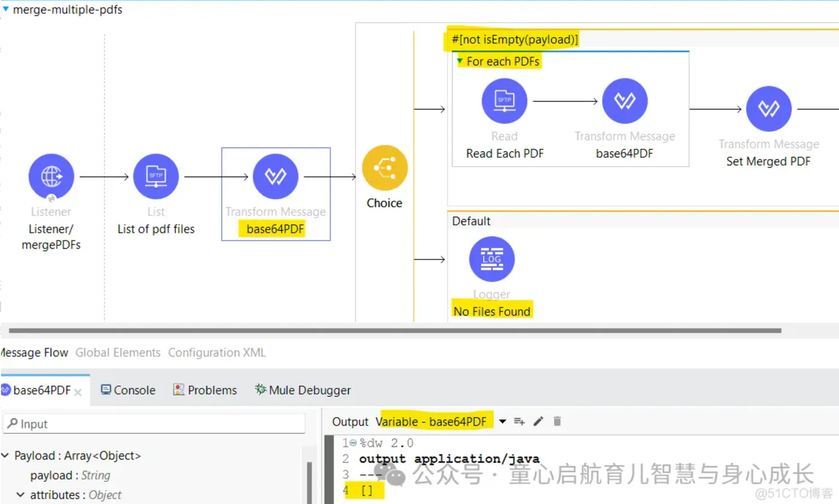Open the Problems tab

(x=205, y=390)
